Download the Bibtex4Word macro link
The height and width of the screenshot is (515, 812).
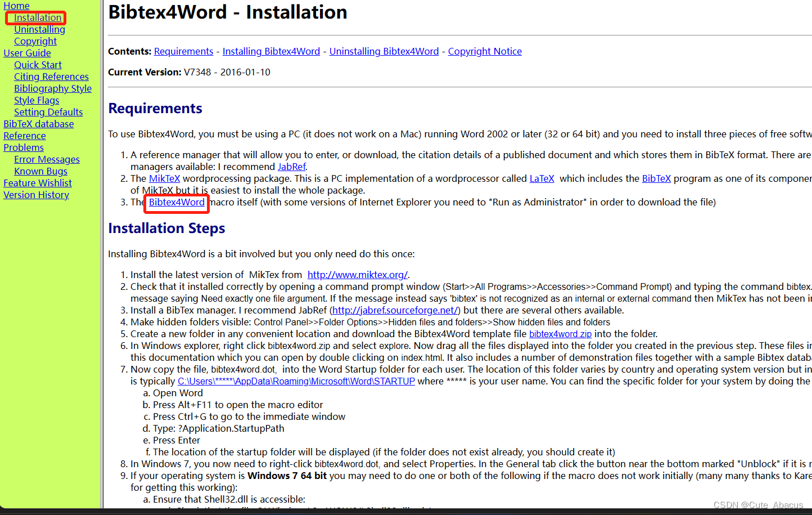click(177, 202)
